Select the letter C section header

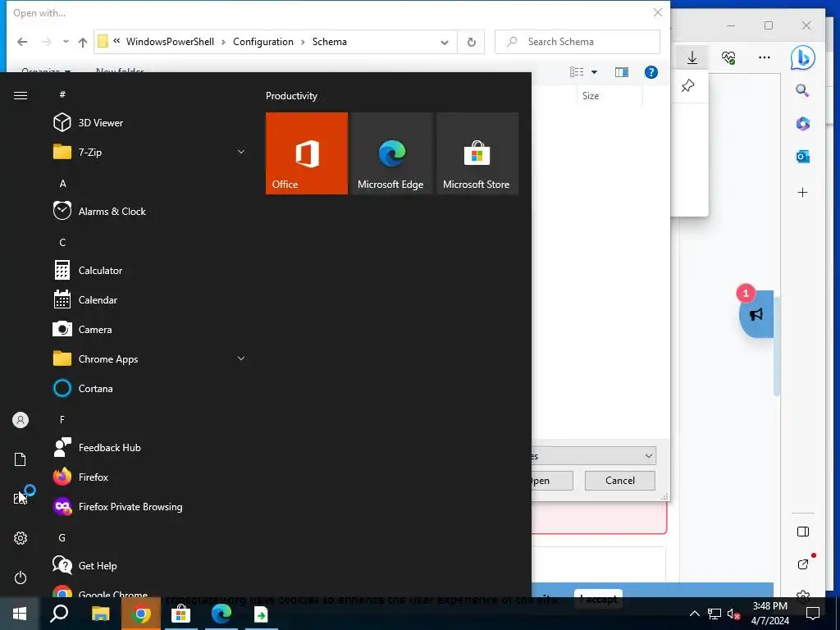coord(62,243)
